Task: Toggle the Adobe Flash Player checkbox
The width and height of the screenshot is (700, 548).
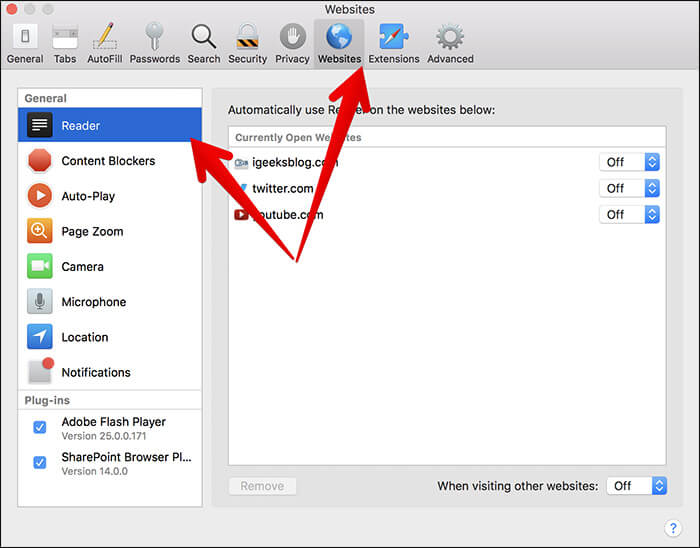Action: coord(40,428)
